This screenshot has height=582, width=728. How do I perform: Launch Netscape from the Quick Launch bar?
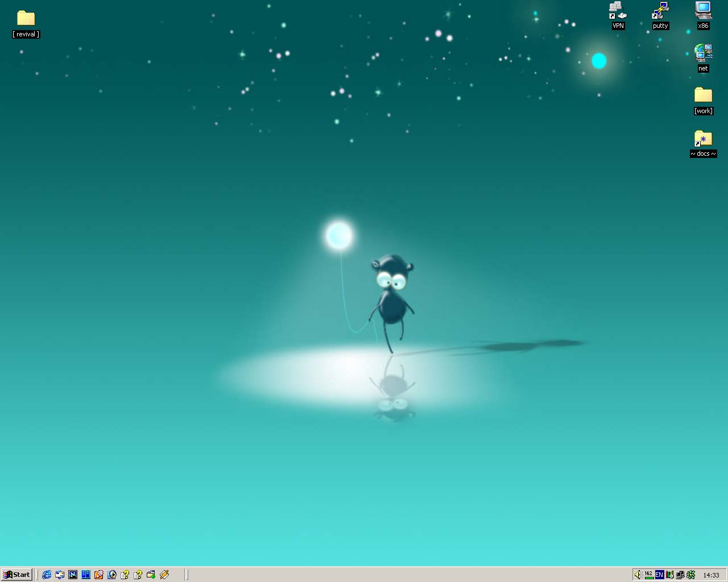pos(73,575)
